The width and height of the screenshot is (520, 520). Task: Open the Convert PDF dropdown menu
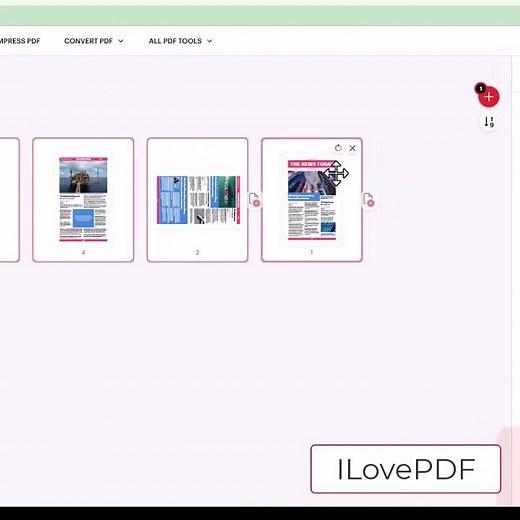tap(94, 41)
